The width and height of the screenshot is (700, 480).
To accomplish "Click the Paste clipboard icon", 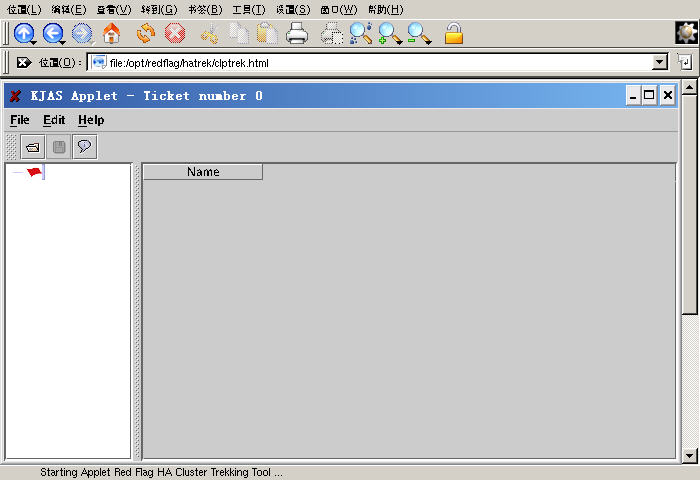I will point(267,33).
